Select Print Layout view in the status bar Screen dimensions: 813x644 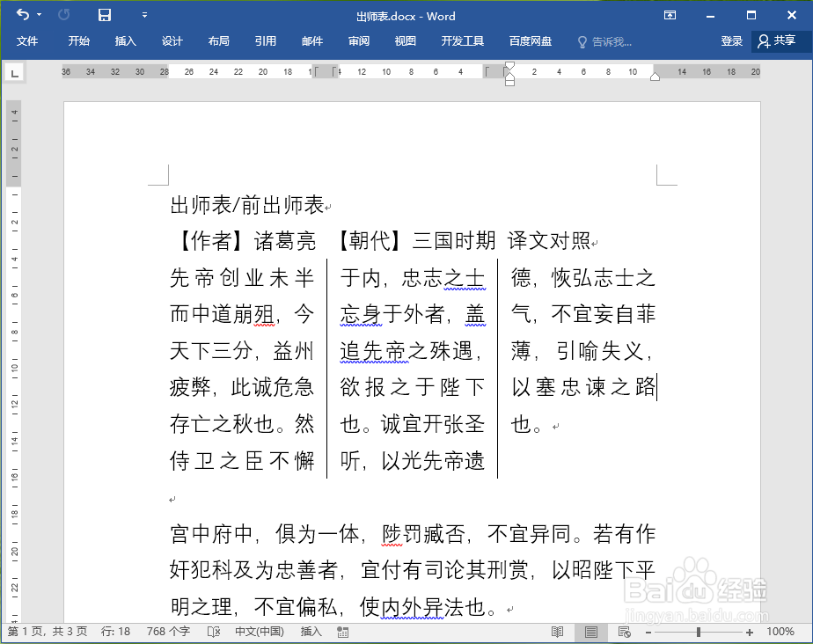(x=591, y=632)
